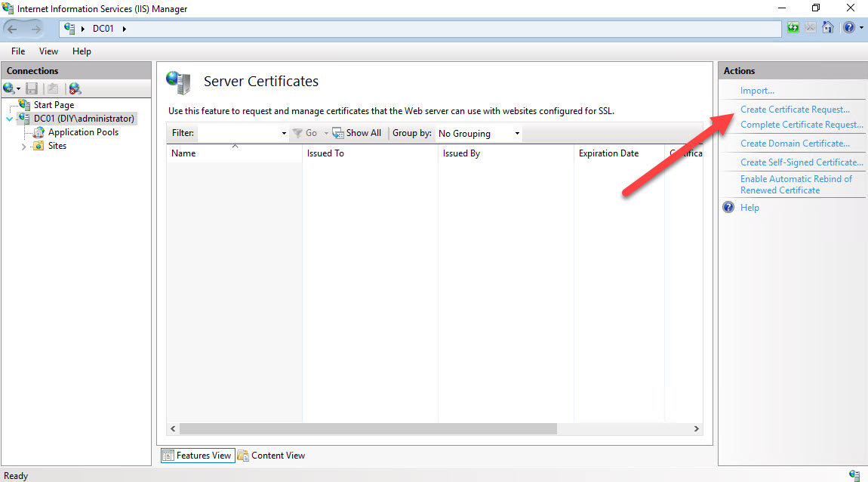The width and height of the screenshot is (868, 482).
Task: Click Create Certificate Request link
Action: click(795, 110)
